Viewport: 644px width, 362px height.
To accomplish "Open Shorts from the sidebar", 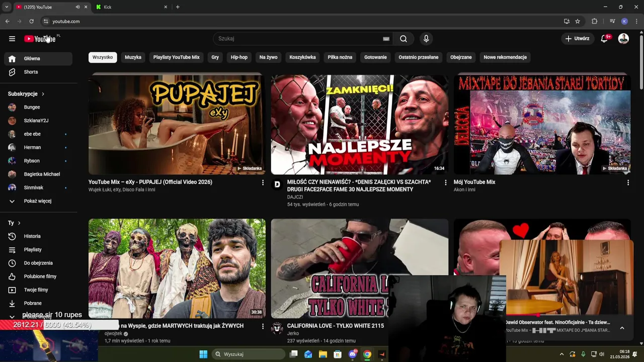I will (x=38, y=72).
